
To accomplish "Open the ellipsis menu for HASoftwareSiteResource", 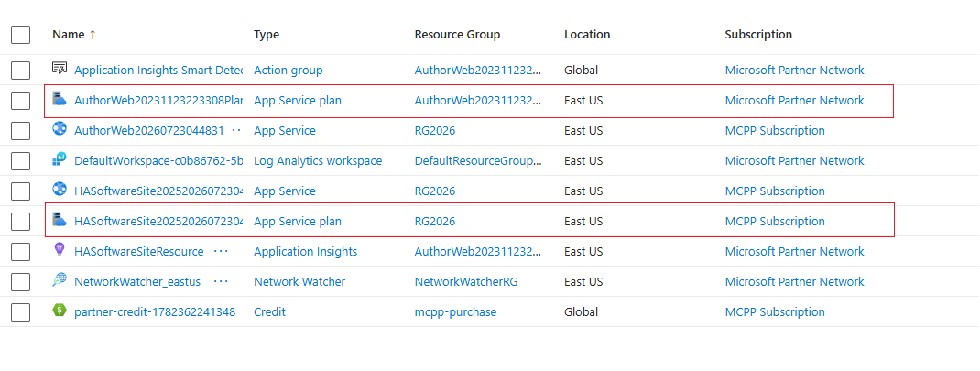I will point(221,252).
